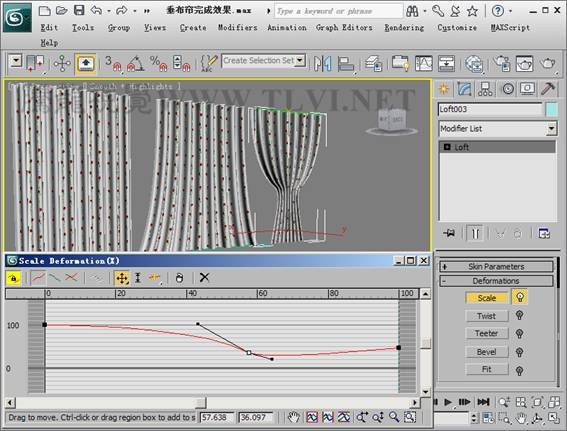Screen dimensions: 567x431
Task: Click the Bevel deformation button
Action: pyautogui.click(x=487, y=351)
